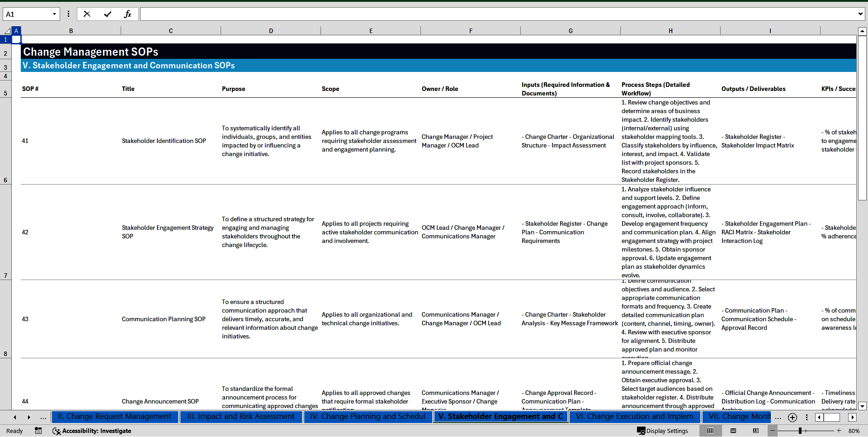
Task: Click the Insert Function fx icon
Action: pos(127,14)
